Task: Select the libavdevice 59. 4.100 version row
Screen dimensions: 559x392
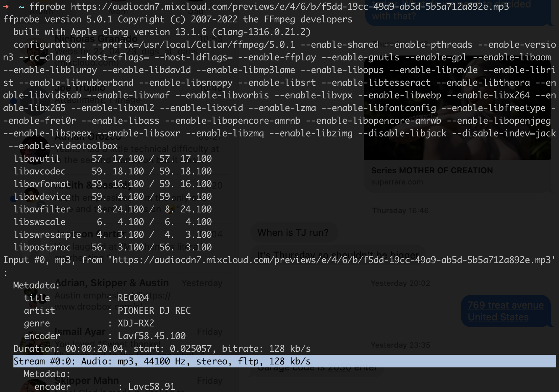Action: point(113,197)
